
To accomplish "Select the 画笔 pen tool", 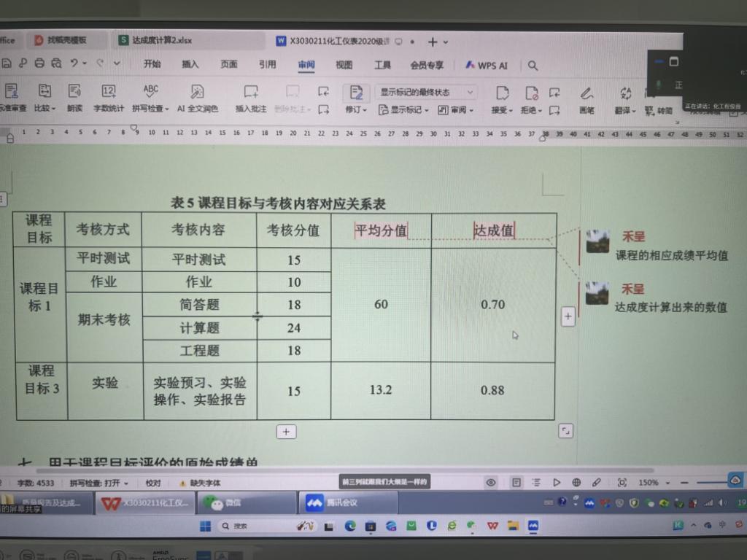I will coord(587,99).
